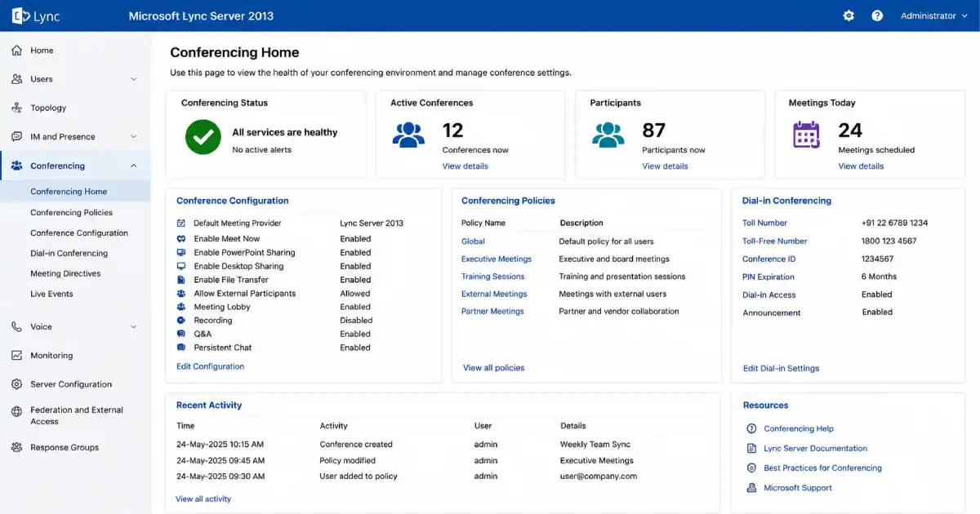Screen dimensions: 980x514
Task: Click the Federation and External Access globe icon
Action: point(16,412)
